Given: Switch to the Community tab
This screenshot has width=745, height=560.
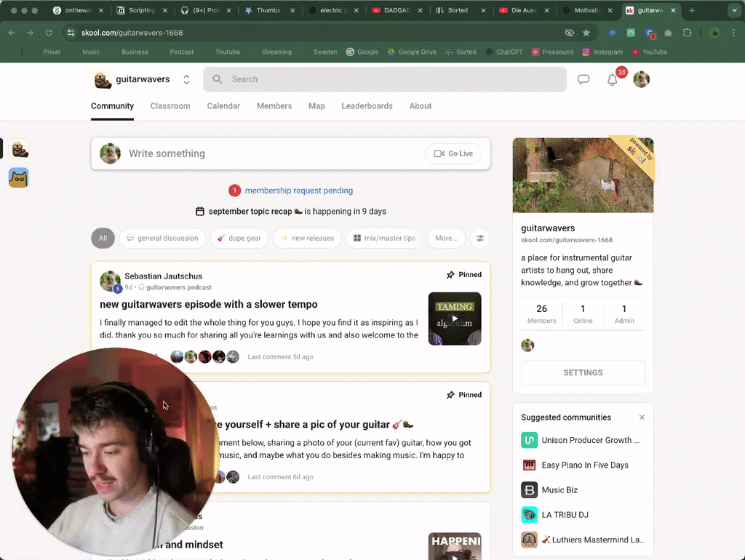Looking at the screenshot, I should pyautogui.click(x=112, y=106).
